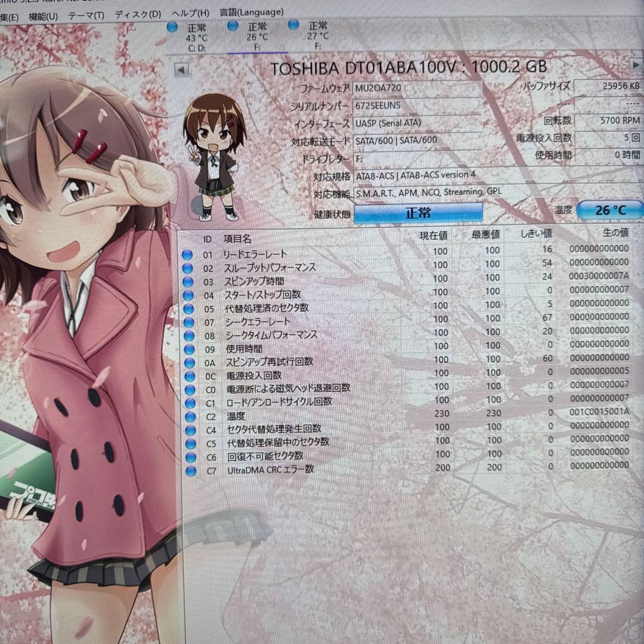Image resolution: width=644 pixels, height=644 pixels.
Task: Select the スピンアップ時間 attribute name
Action: 254,281
